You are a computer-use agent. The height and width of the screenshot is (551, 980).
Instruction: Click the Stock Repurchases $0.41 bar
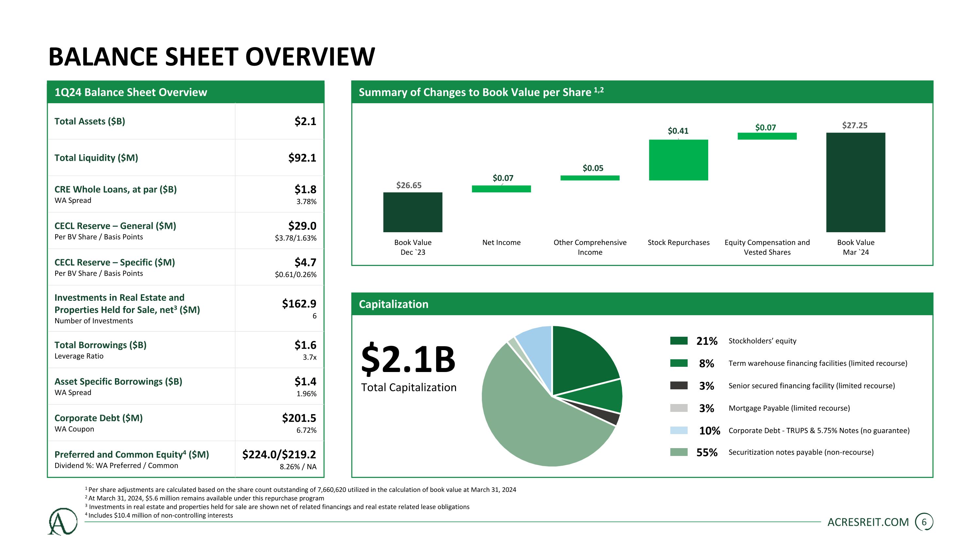point(678,160)
